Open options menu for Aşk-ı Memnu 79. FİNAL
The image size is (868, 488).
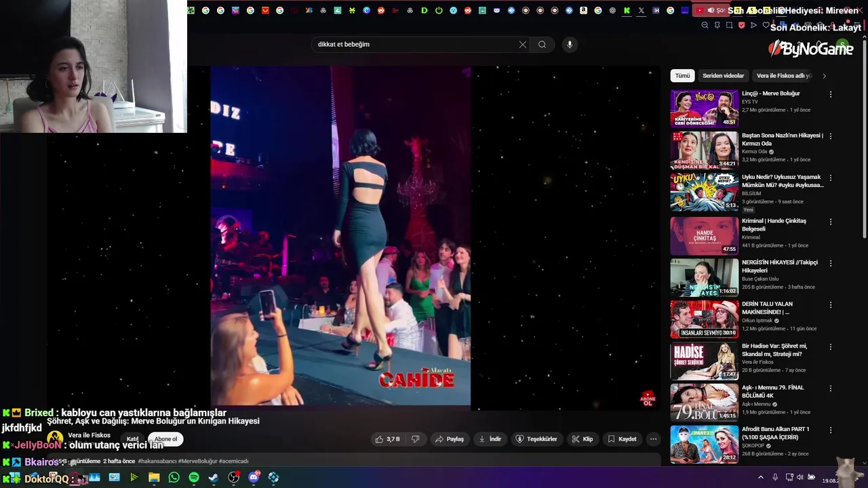[x=831, y=388]
